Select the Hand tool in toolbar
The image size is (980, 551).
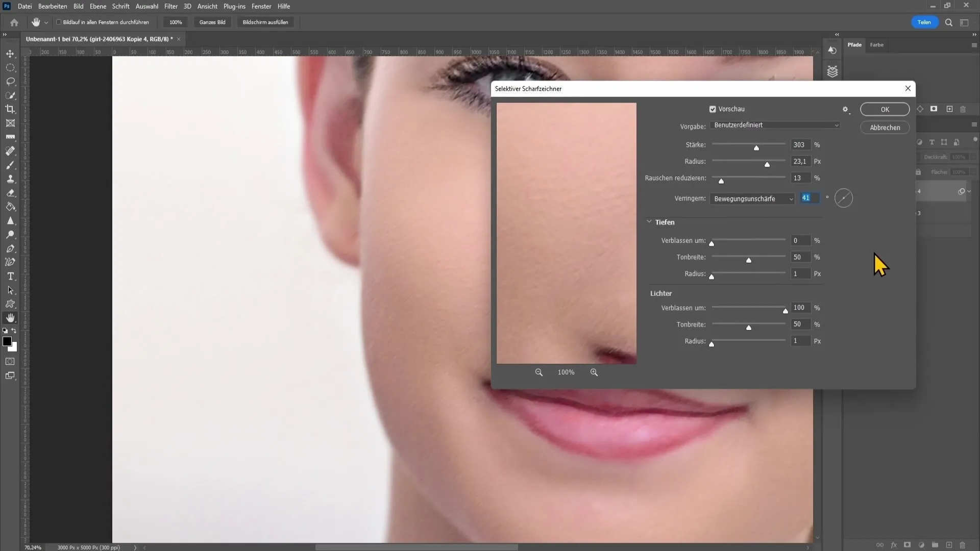pos(10,318)
